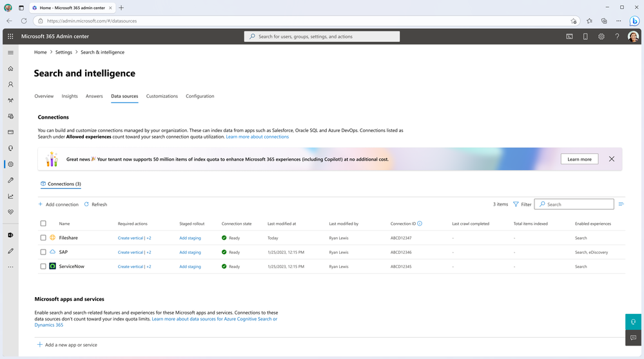The width and height of the screenshot is (644, 359).
Task: Open Reports chart icon in sidebar
Action: click(11, 197)
